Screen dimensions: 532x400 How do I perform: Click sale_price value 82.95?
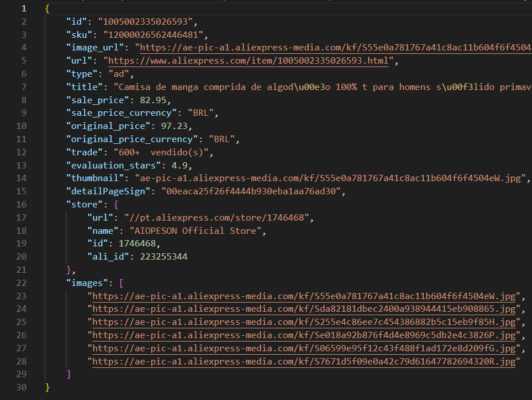point(153,100)
